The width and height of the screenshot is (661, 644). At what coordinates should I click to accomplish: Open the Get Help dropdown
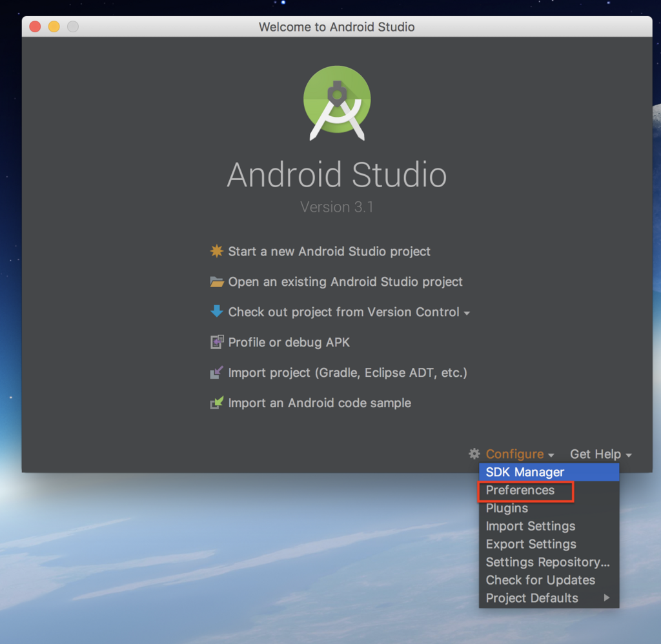(601, 454)
